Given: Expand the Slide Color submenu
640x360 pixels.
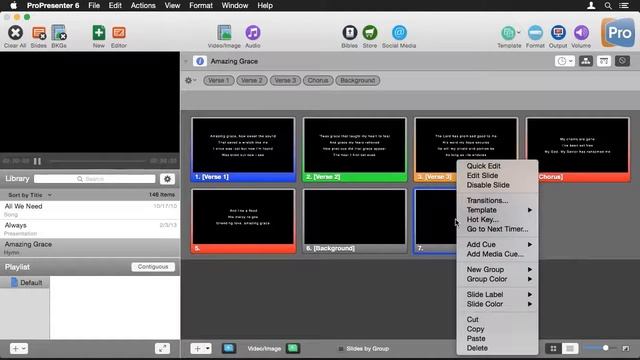Looking at the screenshot, I should click(x=497, y=304).
